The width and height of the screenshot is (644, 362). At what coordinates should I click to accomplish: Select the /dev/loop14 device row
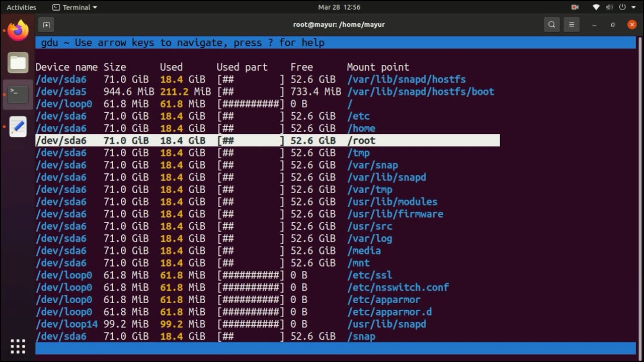coord(66,324)
